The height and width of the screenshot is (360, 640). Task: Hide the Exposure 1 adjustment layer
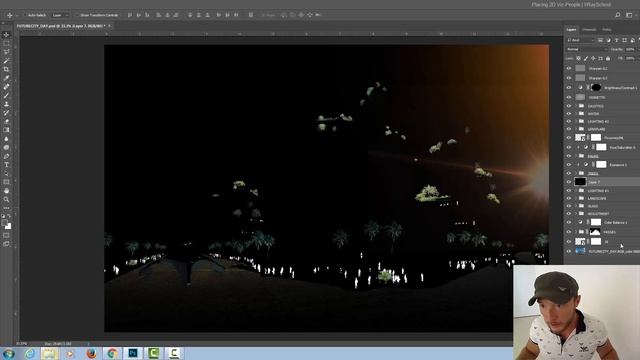point(569,164)
